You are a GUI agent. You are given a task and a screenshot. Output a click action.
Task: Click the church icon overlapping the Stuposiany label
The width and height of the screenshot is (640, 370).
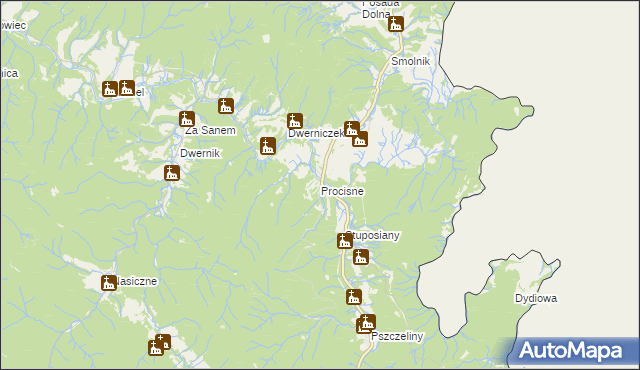[x=345, y=241]
